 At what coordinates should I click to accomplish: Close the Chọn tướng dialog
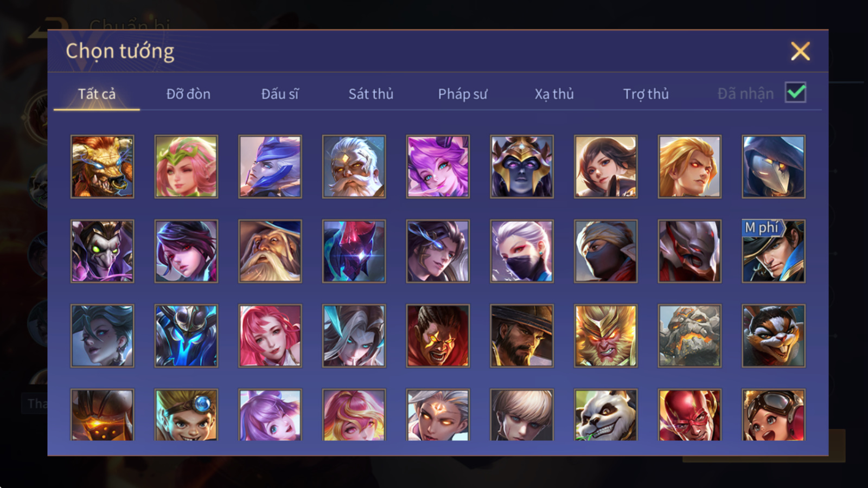pyautogui.click(x=800, y=52)
